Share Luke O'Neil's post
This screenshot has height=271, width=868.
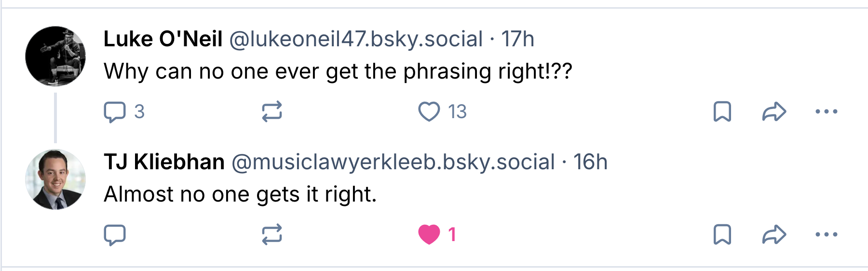coord(774,112)
